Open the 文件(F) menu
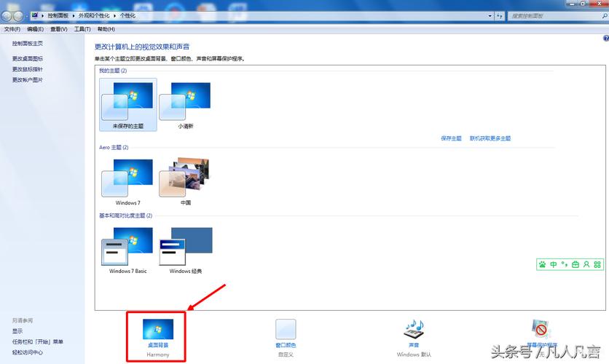 (12, 29)
